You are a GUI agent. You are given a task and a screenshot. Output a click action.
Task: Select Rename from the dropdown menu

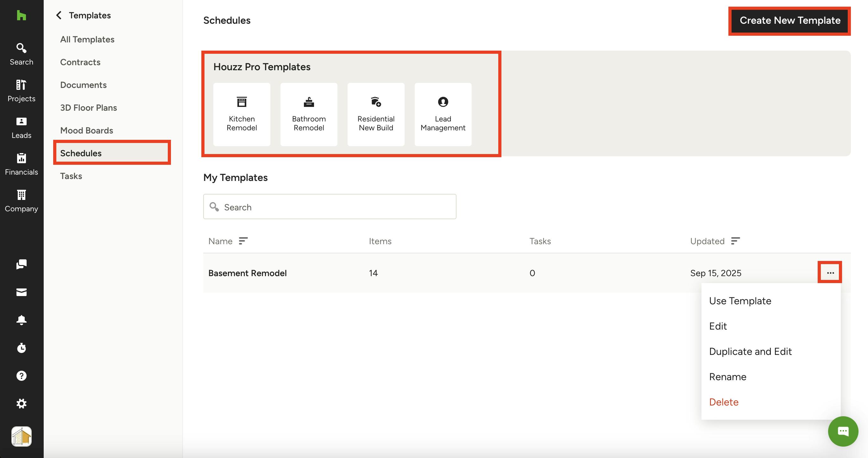[x=727, y=376]
